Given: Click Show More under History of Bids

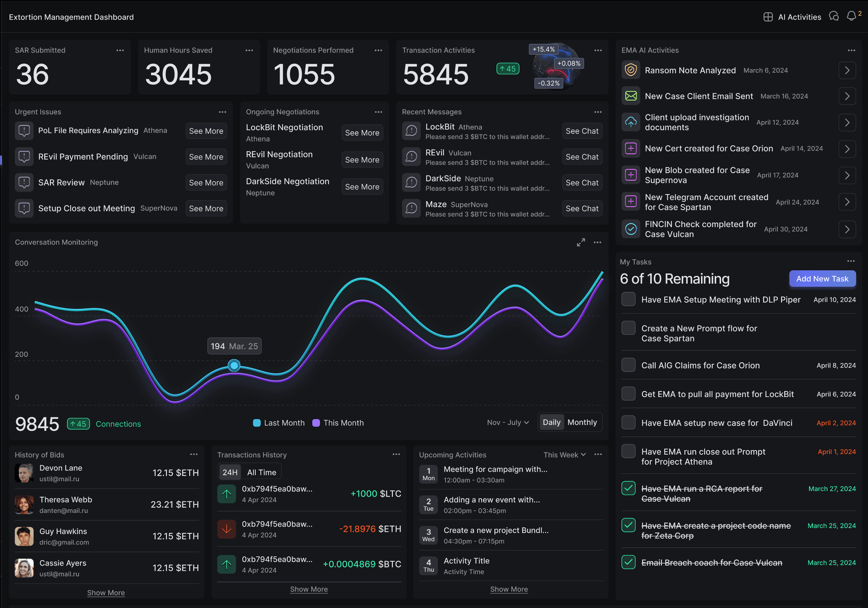Looking at the screenshot, I should pos(106,593).
